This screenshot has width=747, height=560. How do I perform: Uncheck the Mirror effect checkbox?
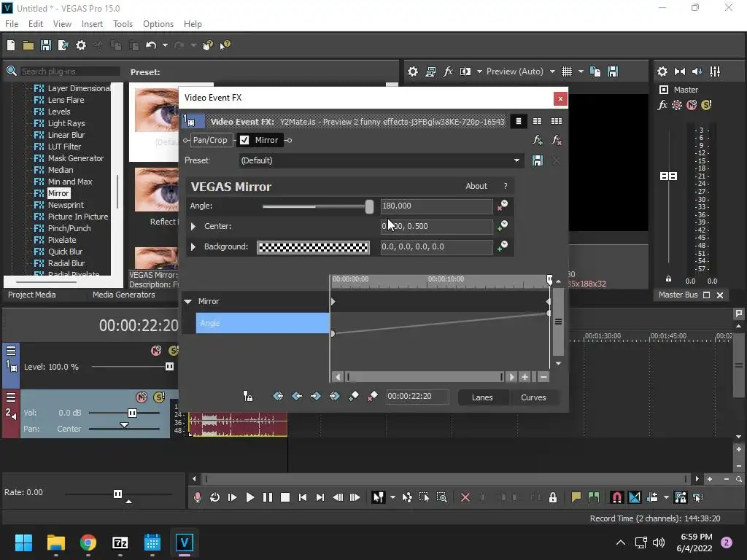[244, 140]
